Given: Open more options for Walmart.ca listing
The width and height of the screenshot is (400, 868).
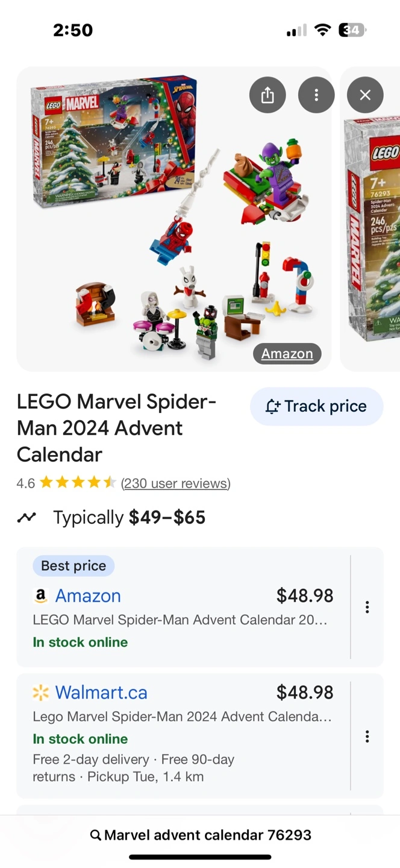Looking at the screenshot, I should [x=367, y=737].
